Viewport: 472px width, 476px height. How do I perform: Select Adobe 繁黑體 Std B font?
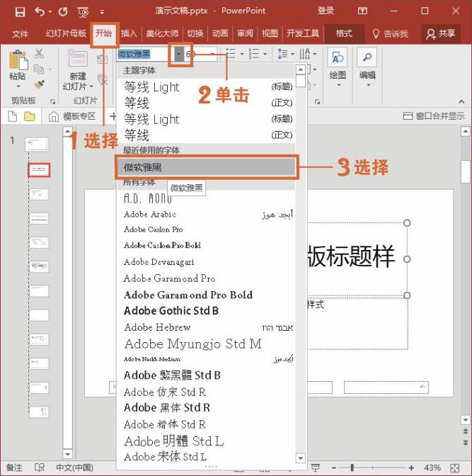tap(206, 375)
